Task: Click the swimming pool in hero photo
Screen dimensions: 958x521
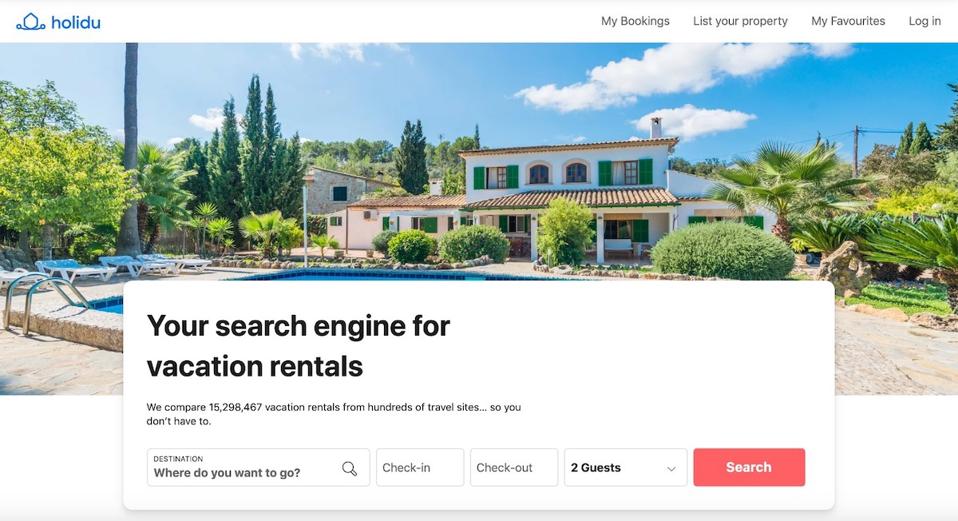Action: click(x=367, y=275)
